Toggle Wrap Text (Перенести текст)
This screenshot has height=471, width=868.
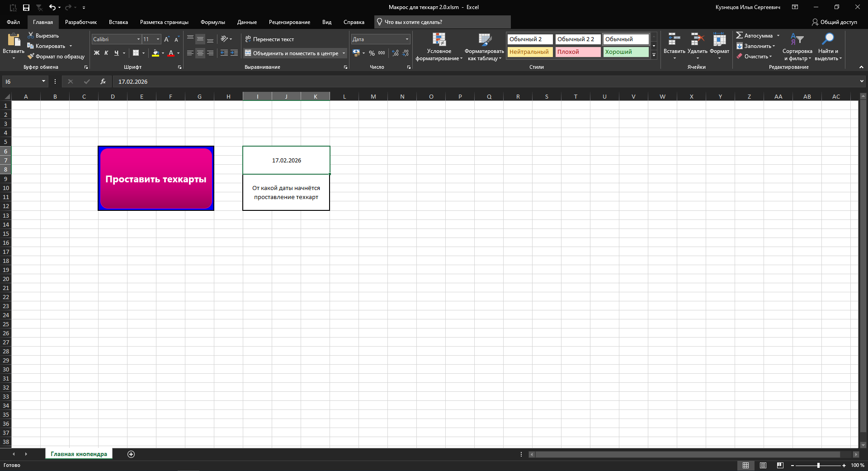click(x=269, y=39)
